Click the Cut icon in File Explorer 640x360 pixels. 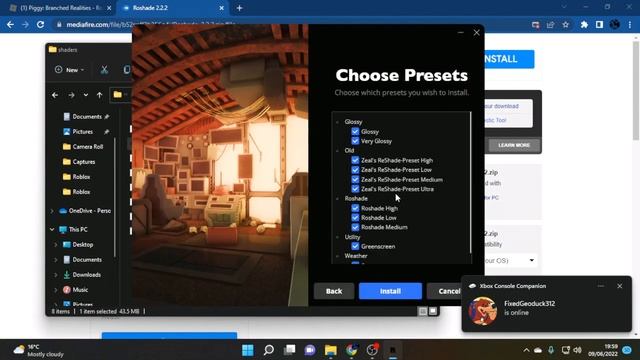pyautogui.click(x=104, y=70)
